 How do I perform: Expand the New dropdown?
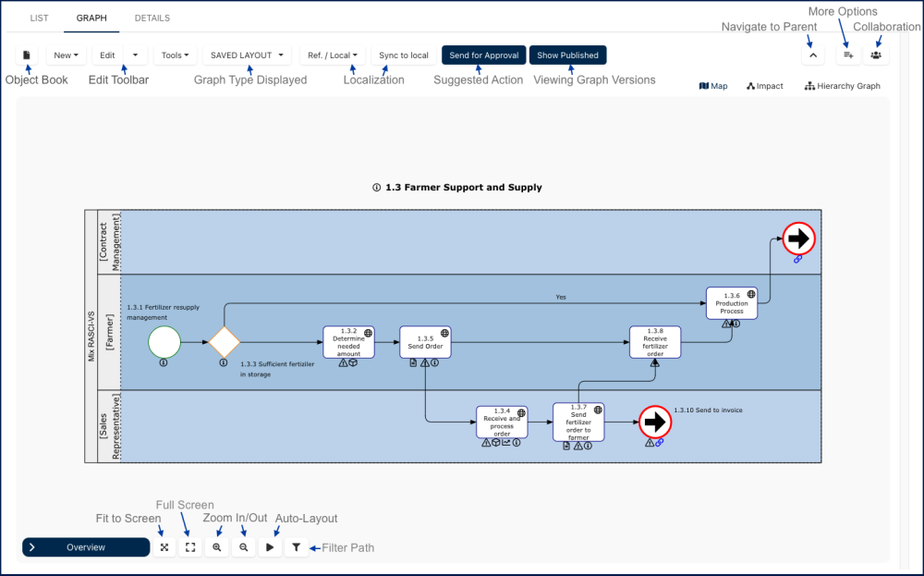[66, 55]
